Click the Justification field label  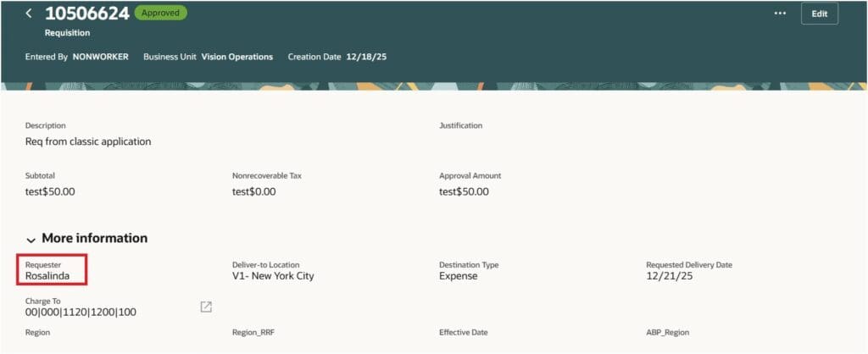460,125
